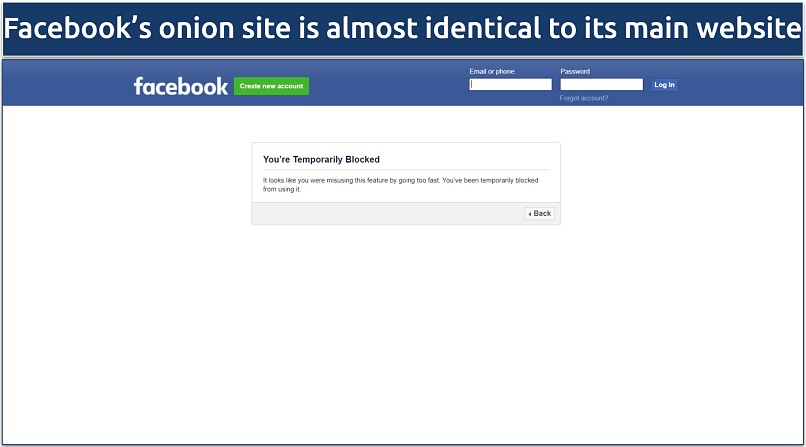The image size is (806, 447).
Task: Click the word "almost" in top caption
Action: pos(369,29)
